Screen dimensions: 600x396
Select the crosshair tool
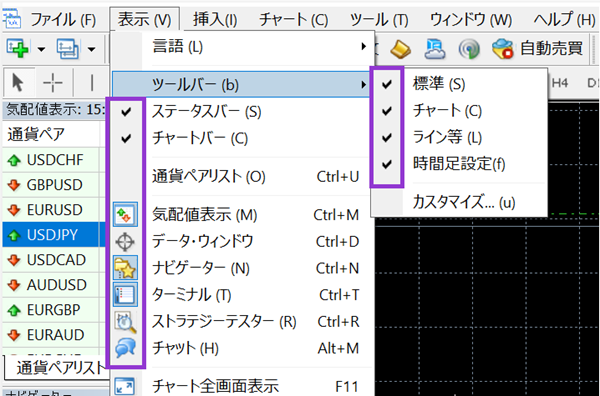click(53, 83)
